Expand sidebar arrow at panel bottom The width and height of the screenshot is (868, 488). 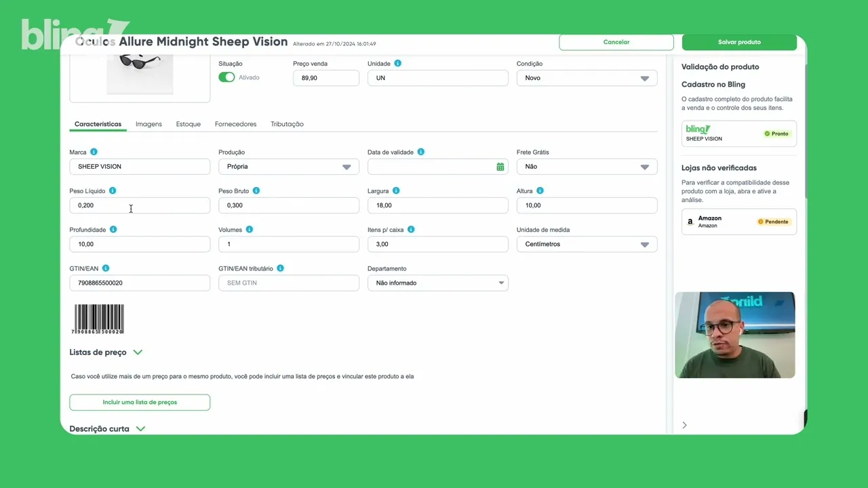click(x=684, y=425)
